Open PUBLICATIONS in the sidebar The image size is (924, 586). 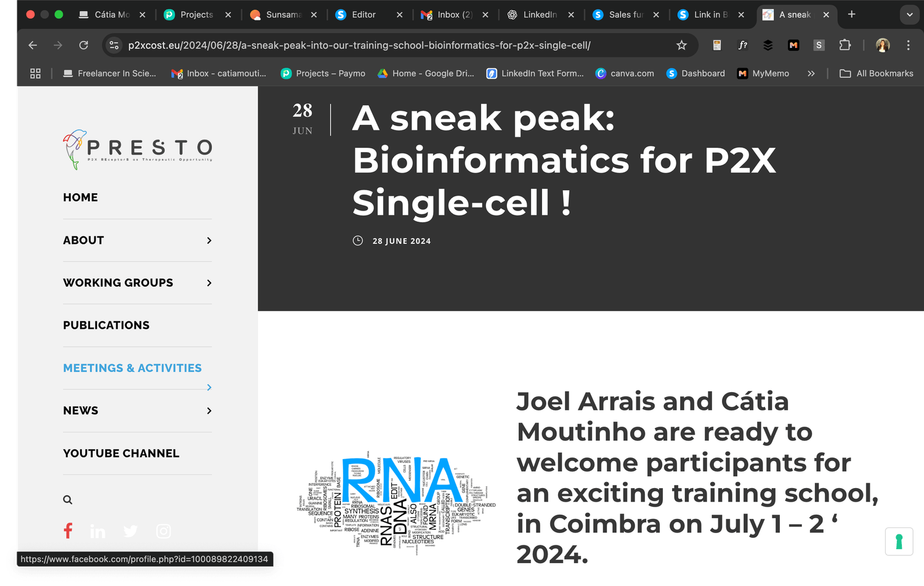tap(106, 325)
